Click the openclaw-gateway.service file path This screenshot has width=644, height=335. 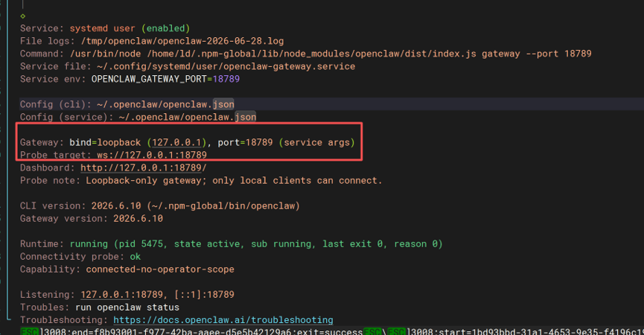coord(226,66)
